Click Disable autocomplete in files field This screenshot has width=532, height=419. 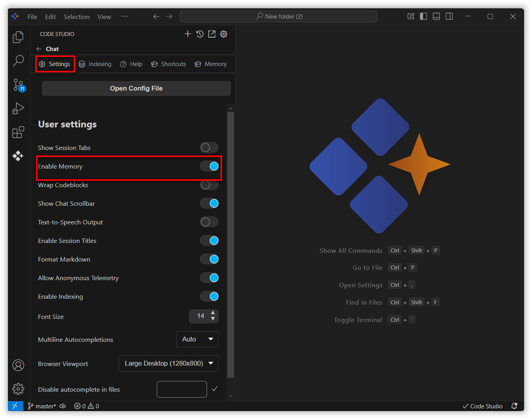tap(182, 389)
